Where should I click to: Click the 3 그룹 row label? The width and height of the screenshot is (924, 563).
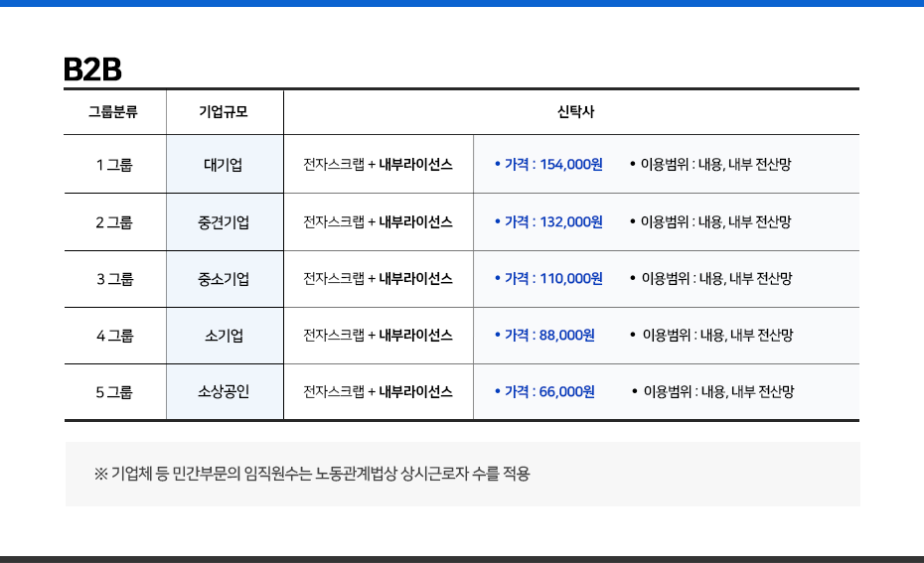[x=114, y=279]
